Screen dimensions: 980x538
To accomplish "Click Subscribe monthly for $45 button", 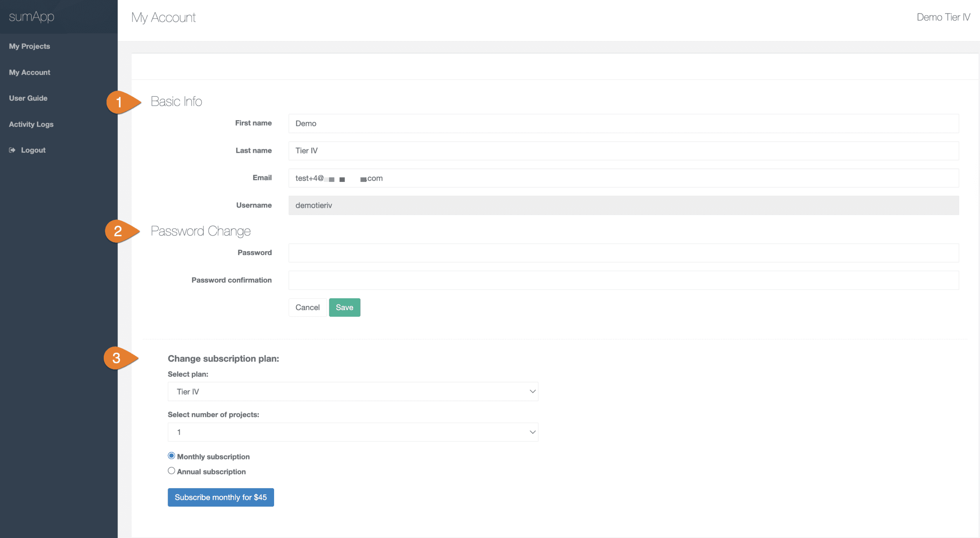I will click(x=220, y=497).
